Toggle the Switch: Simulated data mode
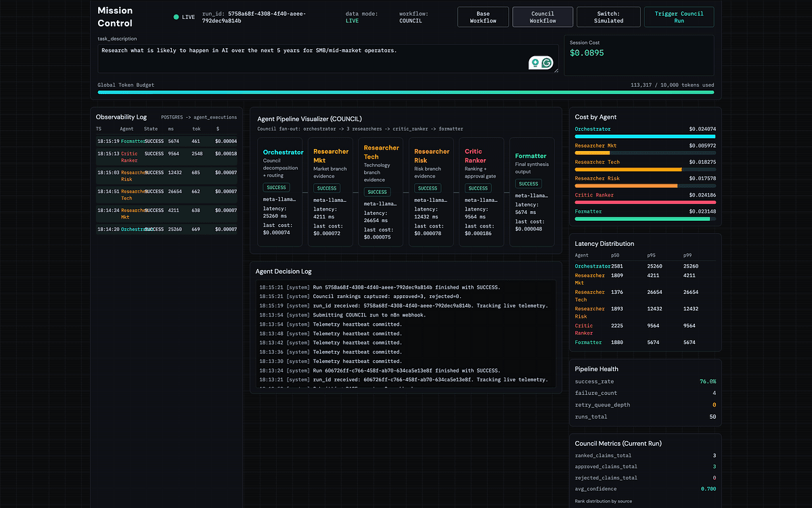The width and height of the screenshot is (812, 508). pos(608,17)
